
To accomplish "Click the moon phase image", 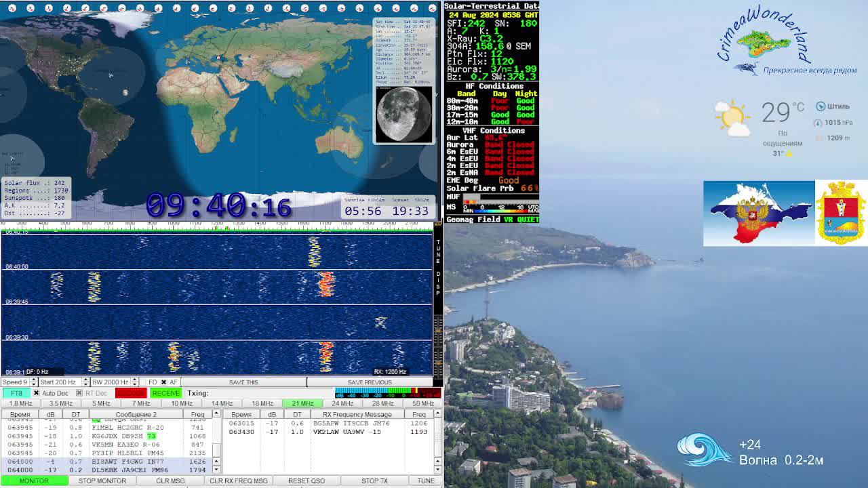I will pos(403,115).
